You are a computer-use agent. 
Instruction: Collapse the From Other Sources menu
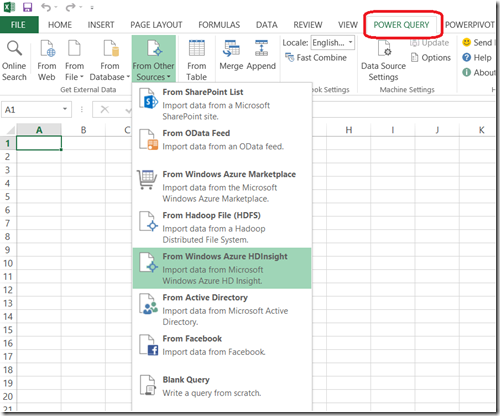[154, 59]
